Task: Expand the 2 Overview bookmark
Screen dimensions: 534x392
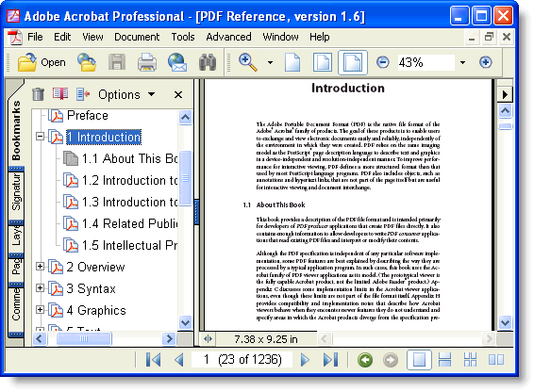Action: click(x=41, y=267)
